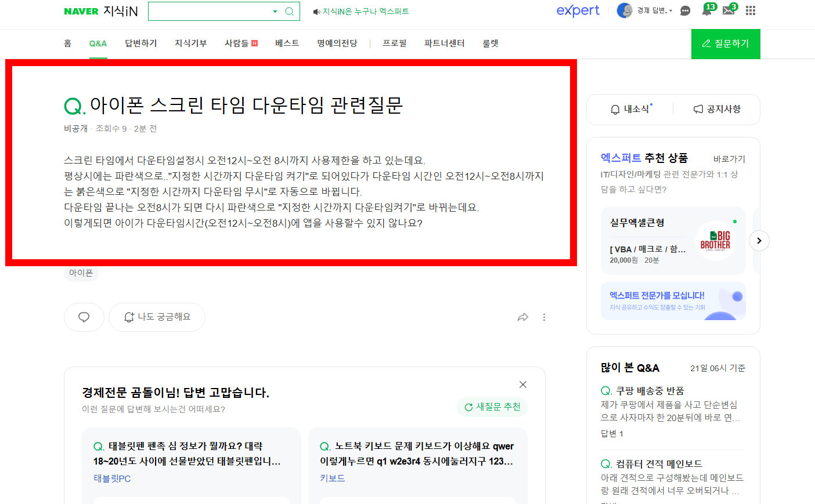
Task: Close the answer thanks recommendation box
Action: pyautogui.click(x=523, y=385)
